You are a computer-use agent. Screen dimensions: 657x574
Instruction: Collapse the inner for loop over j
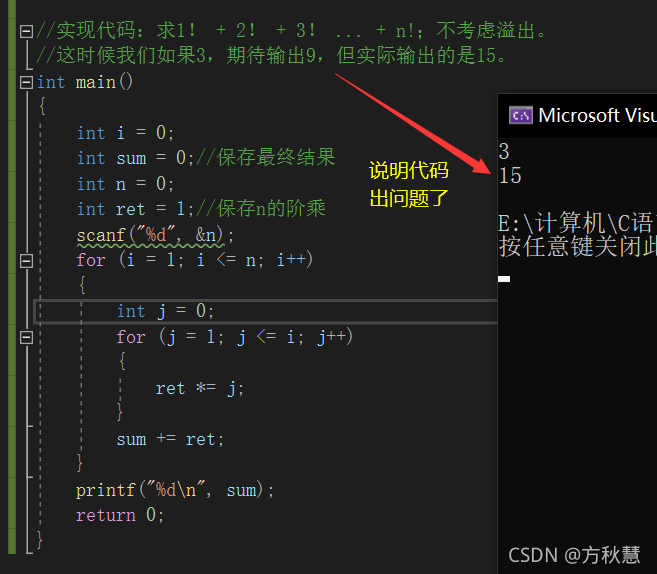coord(26,338)
